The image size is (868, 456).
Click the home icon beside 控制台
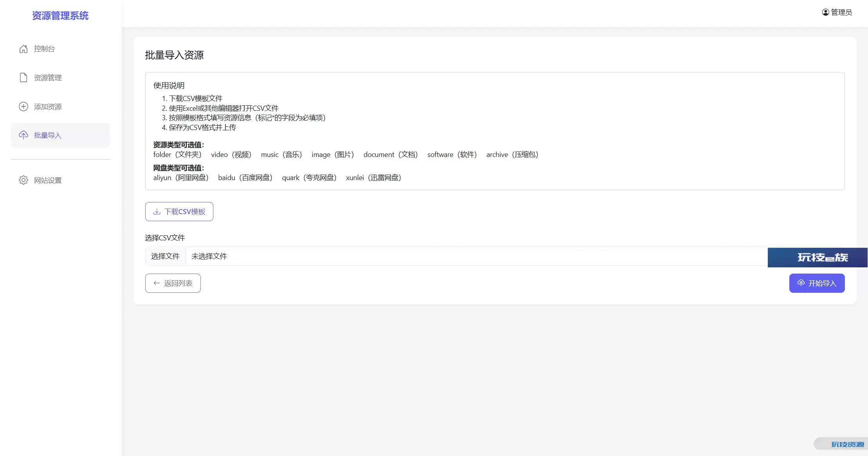click(x=23, y=49)
